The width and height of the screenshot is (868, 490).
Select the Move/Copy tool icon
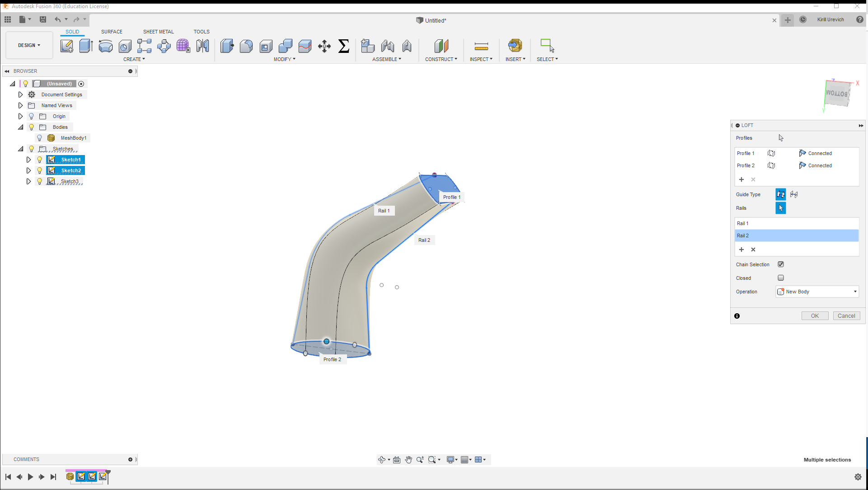point(324,46)
